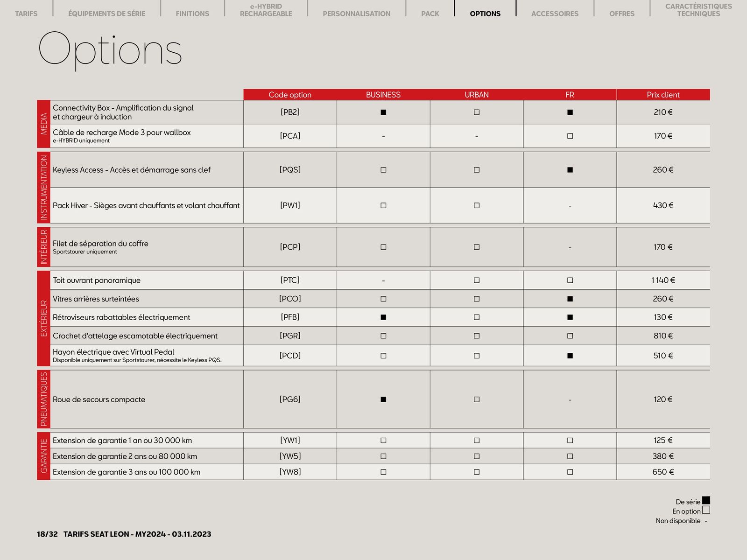The height and width of the screenshot is (560, 747).
Task: Open e-HYBRID RECHARGEABLE tab
Action: 266,10
